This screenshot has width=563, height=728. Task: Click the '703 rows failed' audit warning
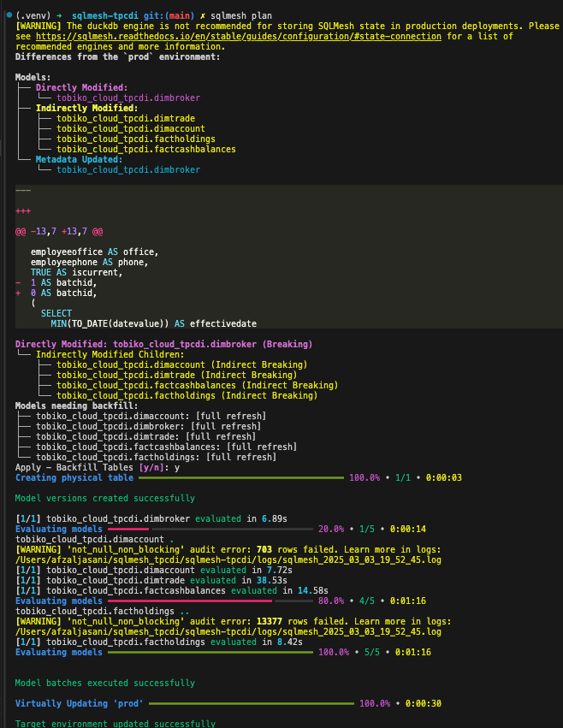pos(228,549)
